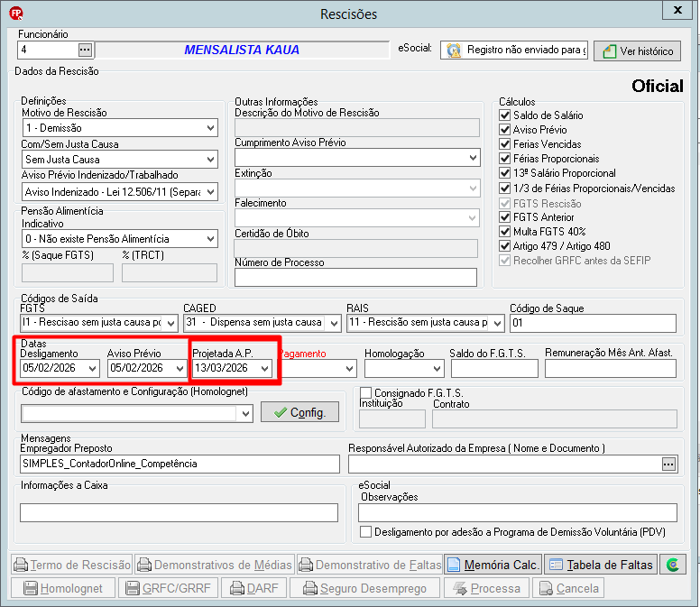Toggle FGTS Anterior checkbox
Screen dimensions: 700x607
(x=505, y=216)
